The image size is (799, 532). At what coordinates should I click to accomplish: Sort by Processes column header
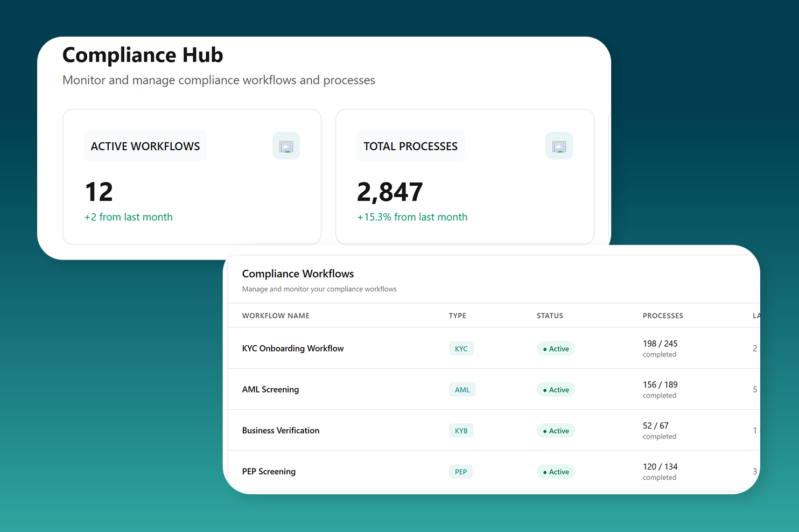663,316
